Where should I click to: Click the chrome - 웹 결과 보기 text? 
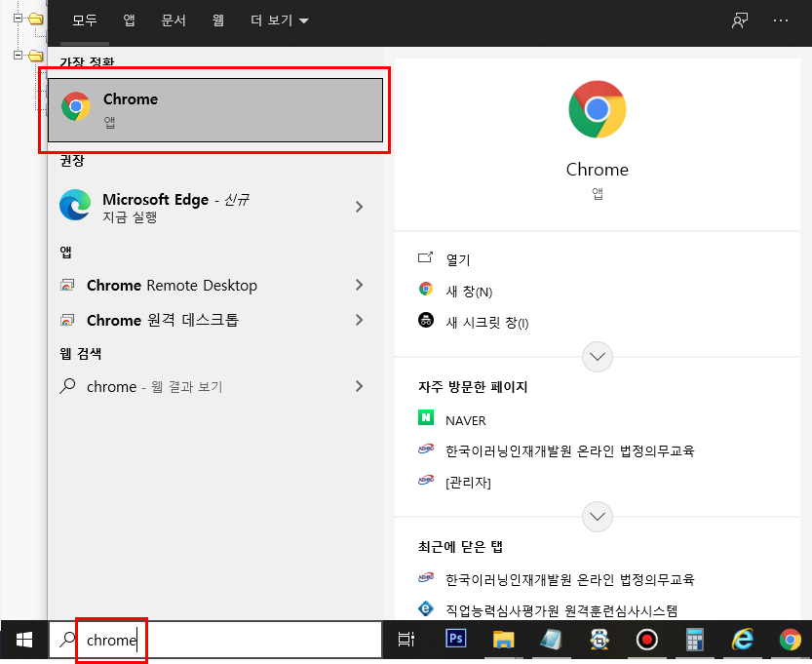click(154, 387)
